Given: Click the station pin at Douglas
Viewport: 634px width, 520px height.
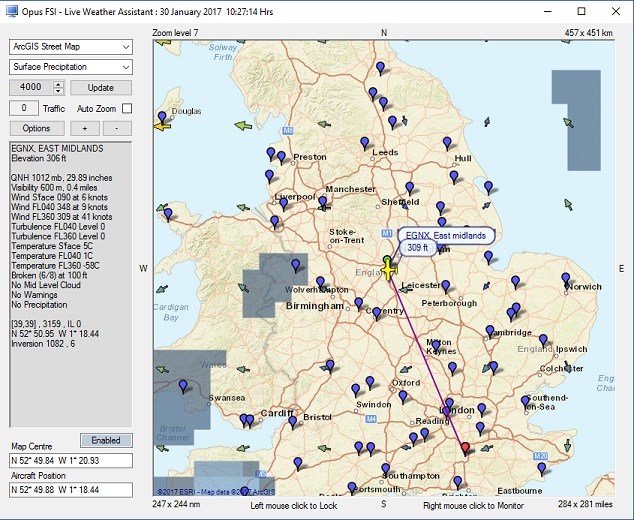Looking at the screenshot, I should click(x=162, y=116).
